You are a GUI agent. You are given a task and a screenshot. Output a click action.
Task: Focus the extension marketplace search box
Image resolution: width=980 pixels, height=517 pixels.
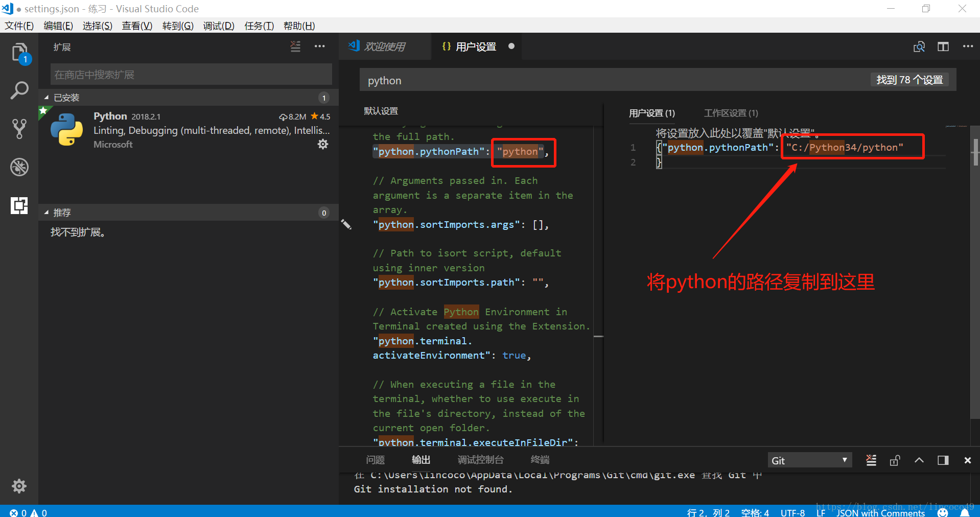click(x=191, y=75)
